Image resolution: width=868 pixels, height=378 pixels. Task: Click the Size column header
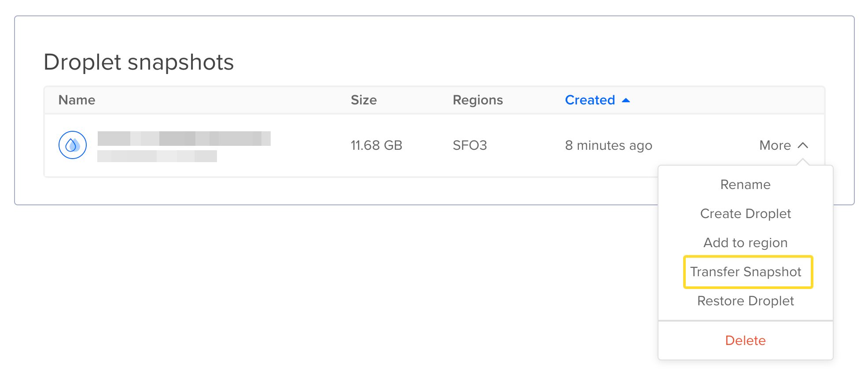364,100
